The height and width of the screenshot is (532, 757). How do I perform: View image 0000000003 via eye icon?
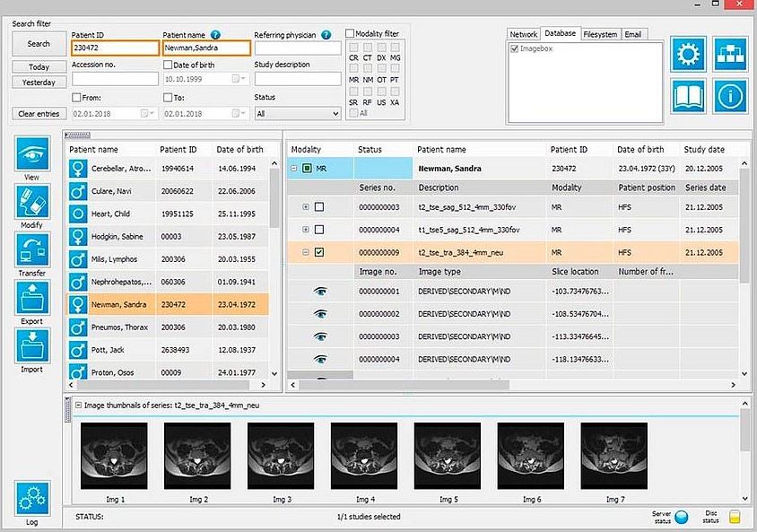tap(320, 336)
